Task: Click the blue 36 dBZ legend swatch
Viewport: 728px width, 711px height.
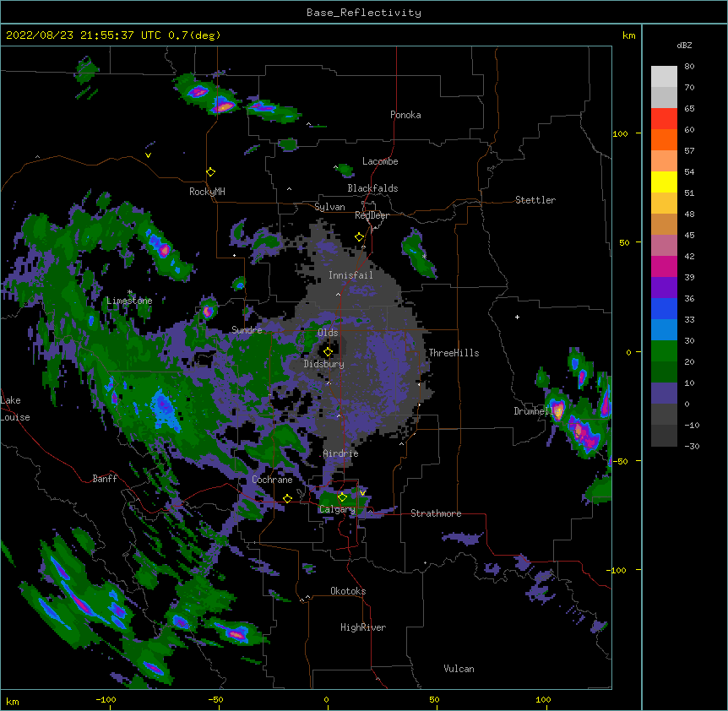Action: click(x=664, y=308)
